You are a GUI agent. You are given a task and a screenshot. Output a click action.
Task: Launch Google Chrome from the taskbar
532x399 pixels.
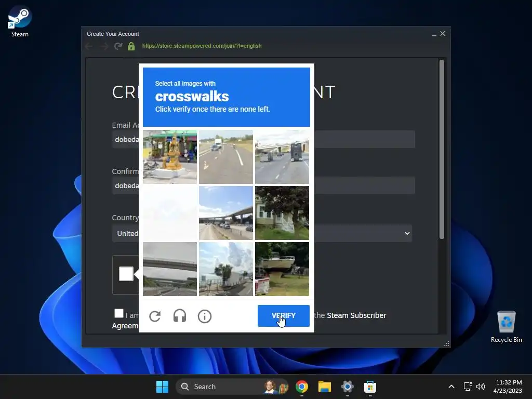(302, 387)
